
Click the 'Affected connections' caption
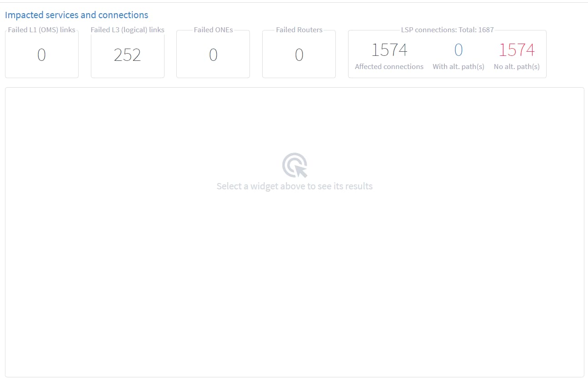[389, 67]
